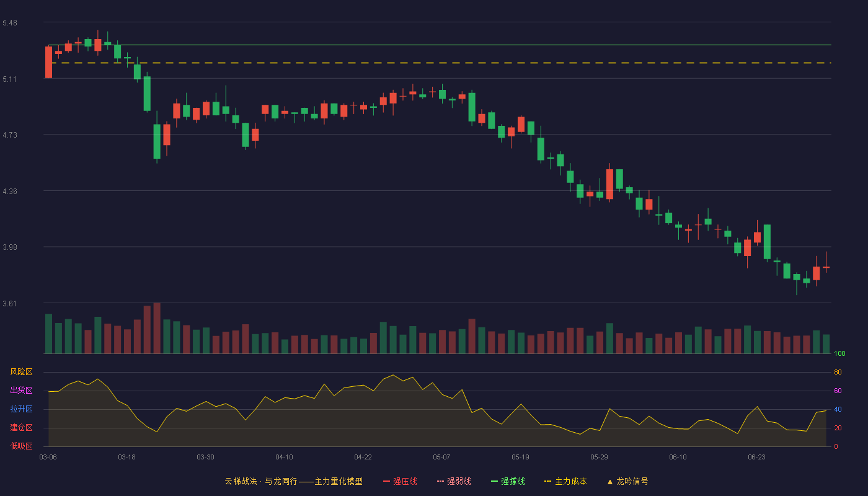
Task: Click the 03-06 date axis label
Action: [48, 457]
